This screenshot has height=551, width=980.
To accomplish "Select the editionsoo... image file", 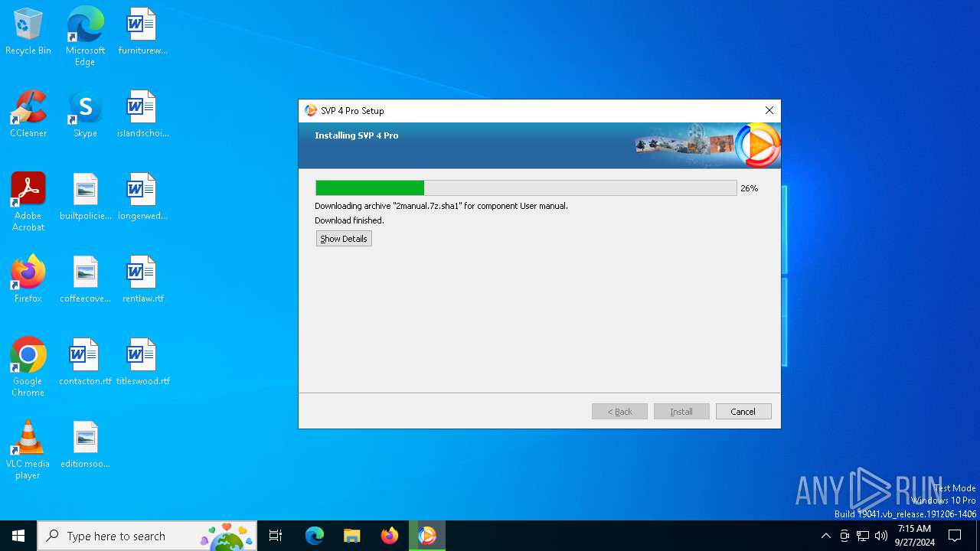I will [86, 445].
